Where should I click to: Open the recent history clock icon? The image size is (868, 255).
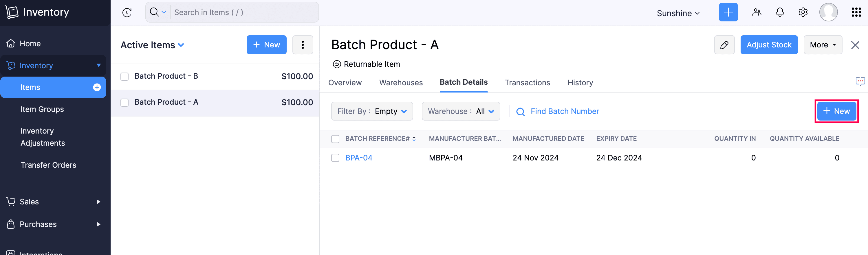127,12
